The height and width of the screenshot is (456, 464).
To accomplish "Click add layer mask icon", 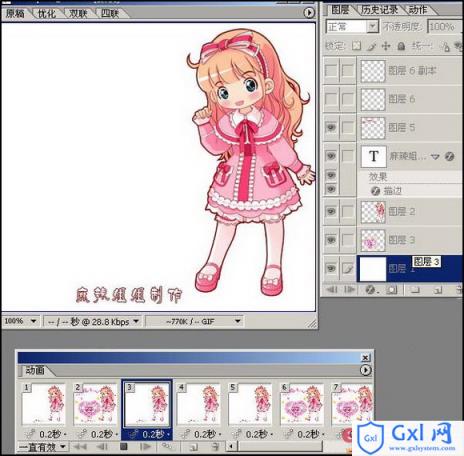I will [391, 290].
